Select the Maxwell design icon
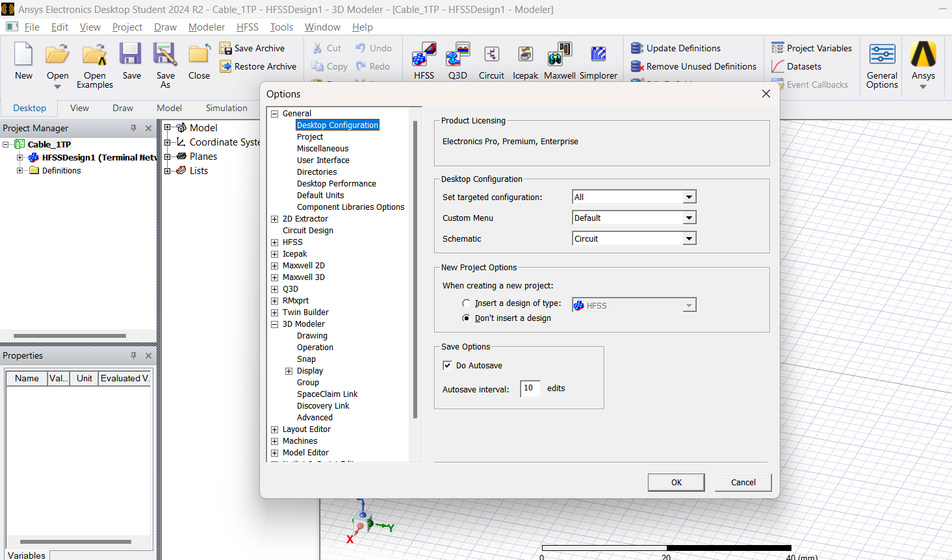 tap(560, 56)
